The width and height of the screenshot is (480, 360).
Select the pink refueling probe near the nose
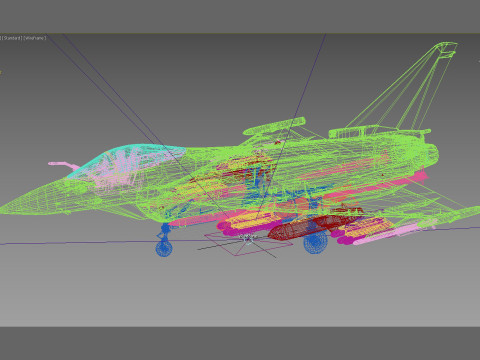tap(64, 165)
